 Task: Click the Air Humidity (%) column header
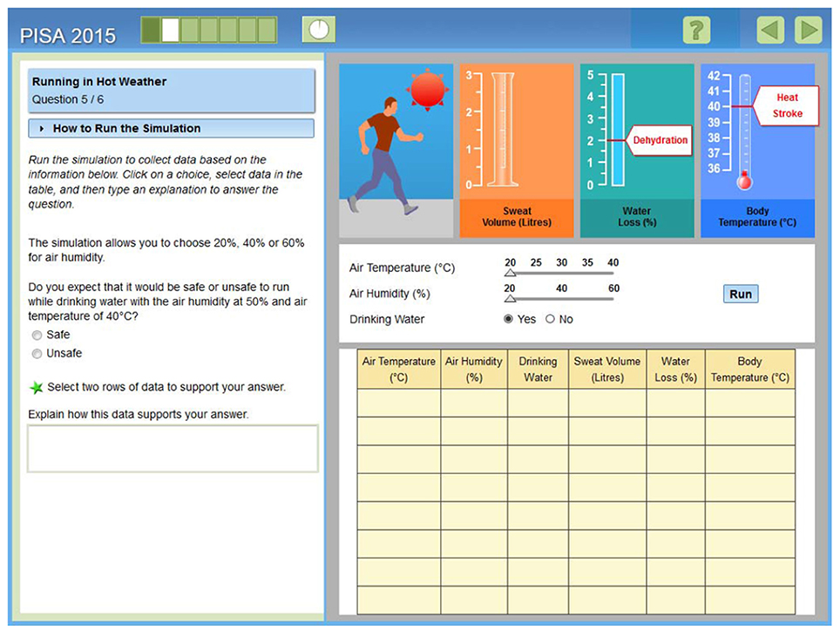point(473,369)
